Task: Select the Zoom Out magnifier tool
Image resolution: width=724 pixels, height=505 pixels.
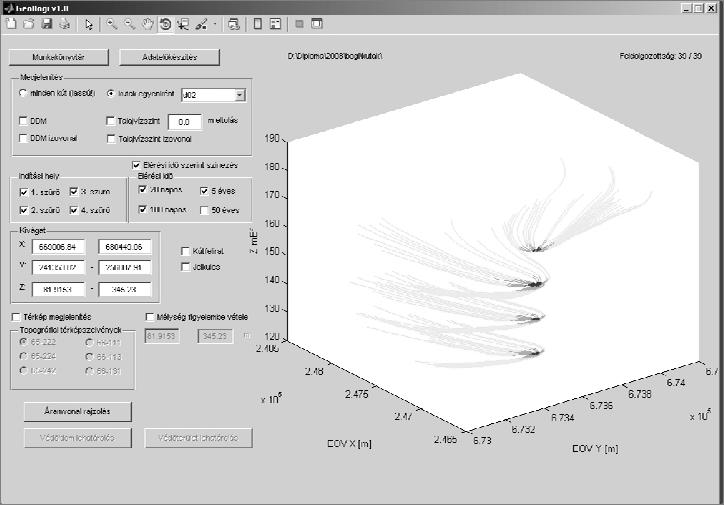Action: coord(130,24)
